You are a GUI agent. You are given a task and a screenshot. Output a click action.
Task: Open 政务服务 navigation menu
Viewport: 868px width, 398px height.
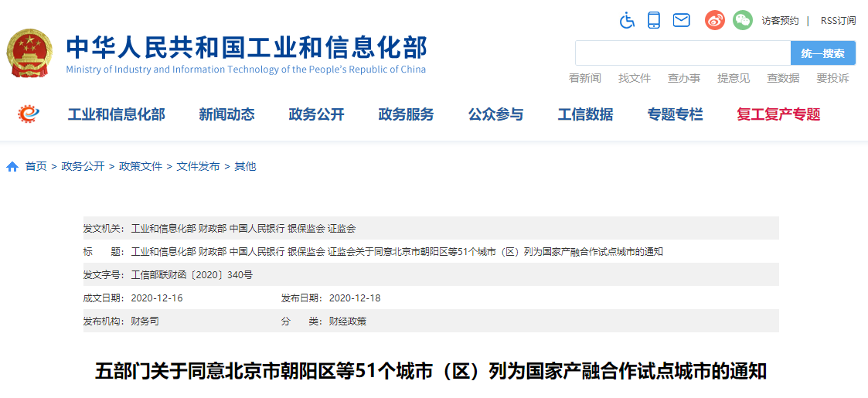click(x=407, y=114)
